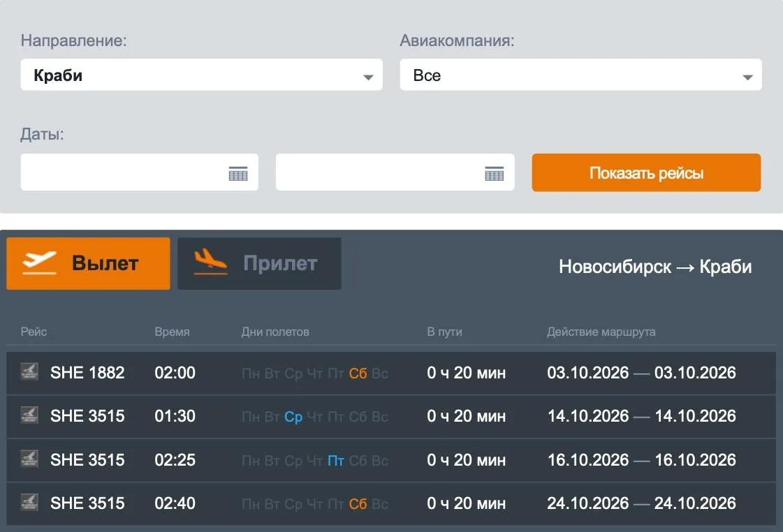Click flight number SHE 3515 departing at 02:25
783x532 pixels.
pos(87,459)
